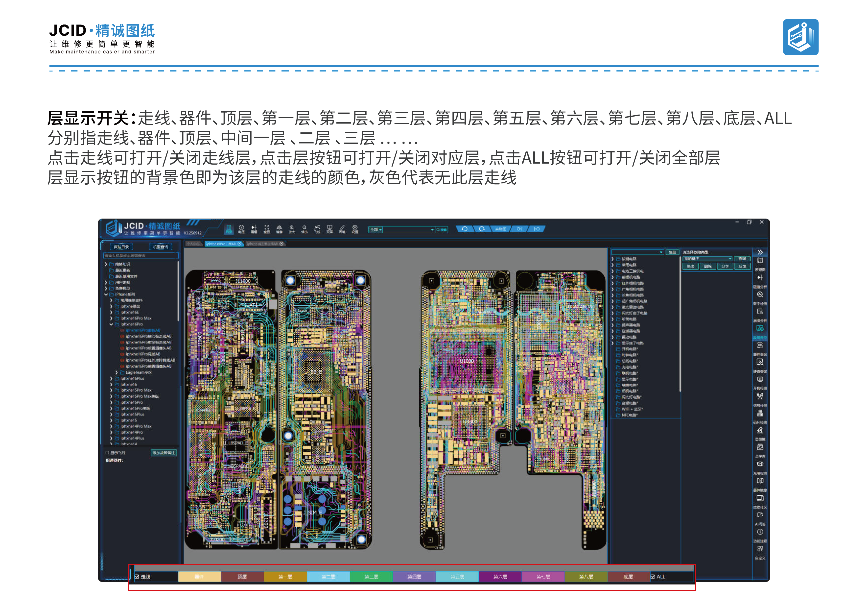Image resolution: width=868 pixels, height=614 pixels.
Task: Open 原理图 schematic icon in right sidebar
Action: point(760,263)
